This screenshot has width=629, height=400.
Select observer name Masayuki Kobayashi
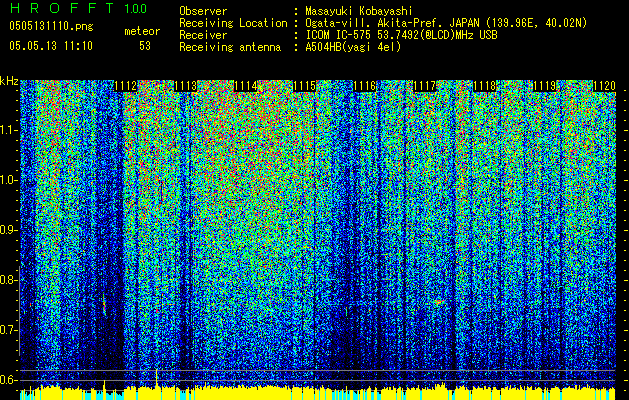pyautogui.click(x=359, y=11)
